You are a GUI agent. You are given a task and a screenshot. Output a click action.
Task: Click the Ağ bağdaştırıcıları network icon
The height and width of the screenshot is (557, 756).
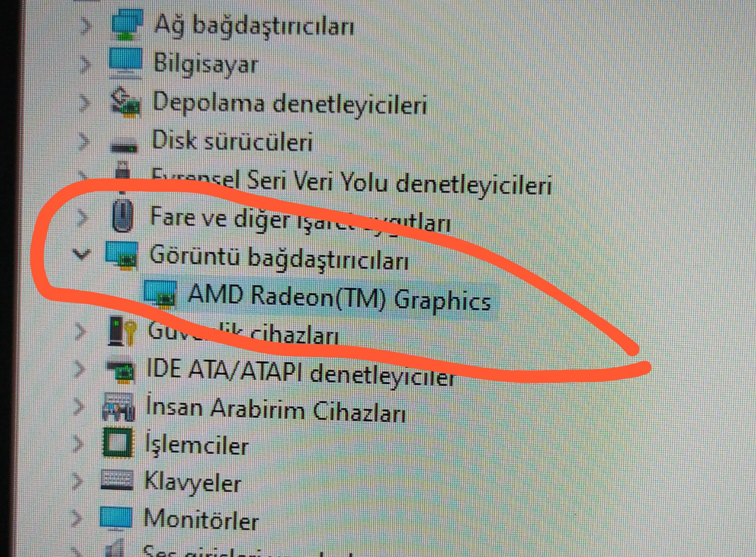(x=127, y=25)
